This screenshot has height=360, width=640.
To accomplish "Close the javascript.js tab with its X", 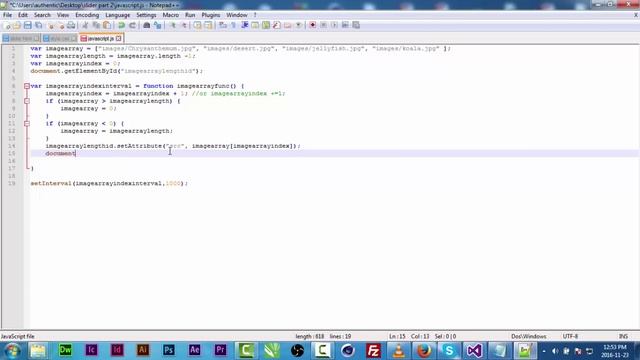I will coord(119,38).
